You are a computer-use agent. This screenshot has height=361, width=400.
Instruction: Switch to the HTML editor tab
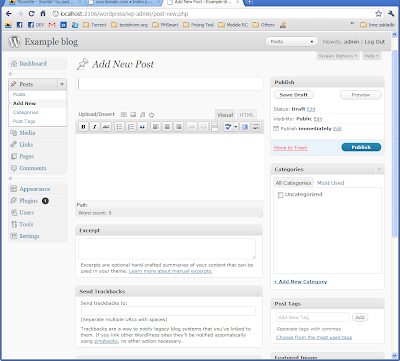coord(247,115)
